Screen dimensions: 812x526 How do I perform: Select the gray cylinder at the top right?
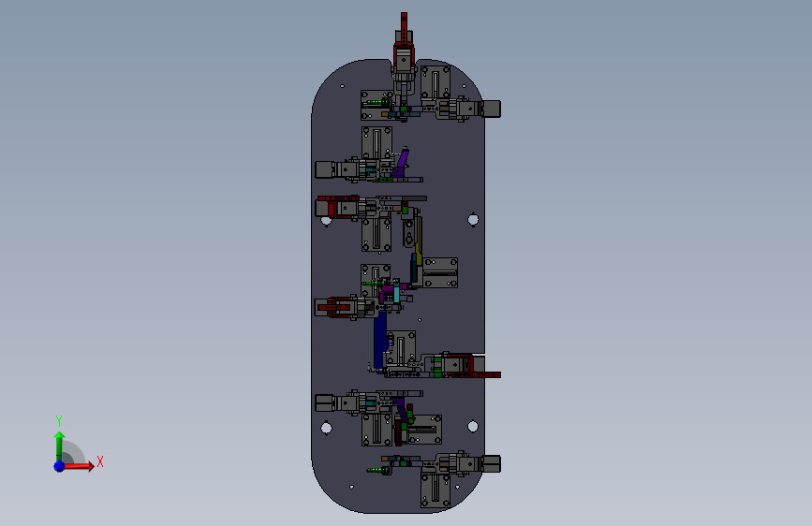(491, 110)
